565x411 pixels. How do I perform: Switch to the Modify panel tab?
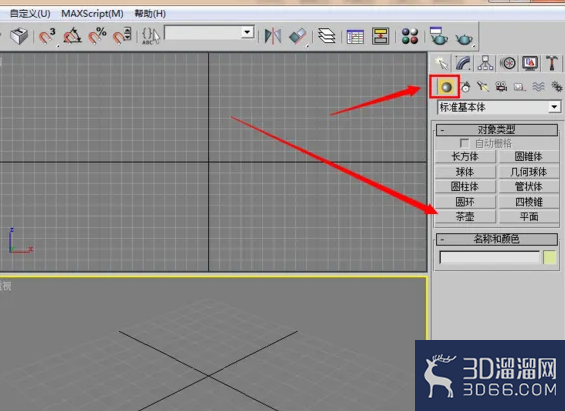(x=463, y=63)
